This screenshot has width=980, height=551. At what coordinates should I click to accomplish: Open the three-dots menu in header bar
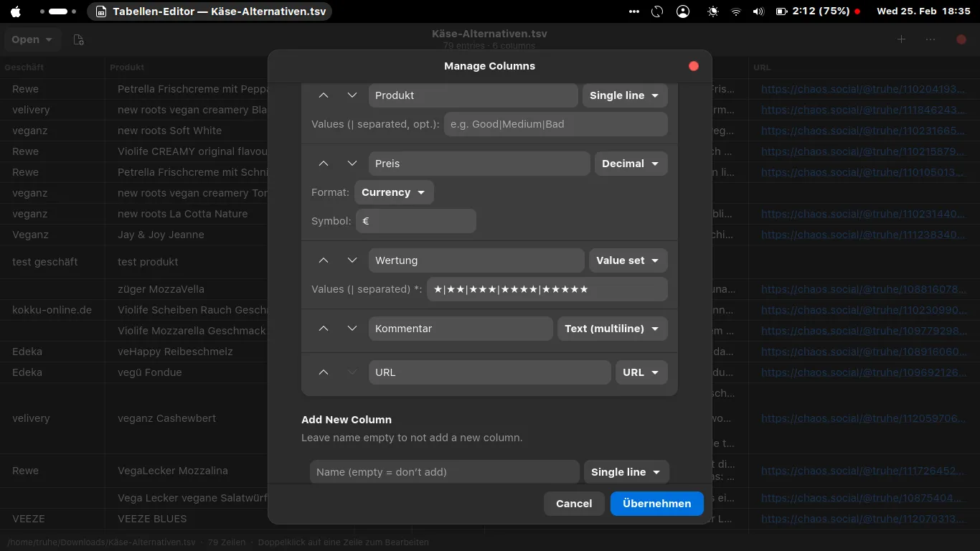point(930,39)
